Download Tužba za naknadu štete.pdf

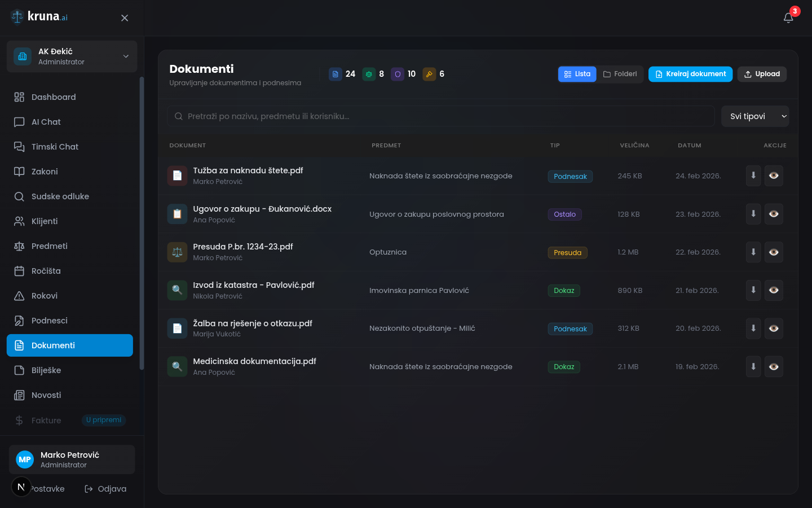point(753,176)
